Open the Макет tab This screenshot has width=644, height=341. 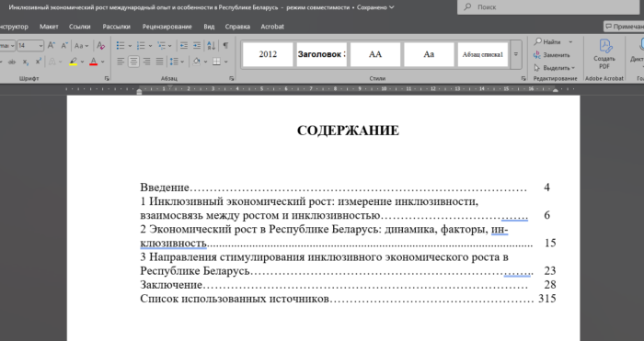pos(49,27)
